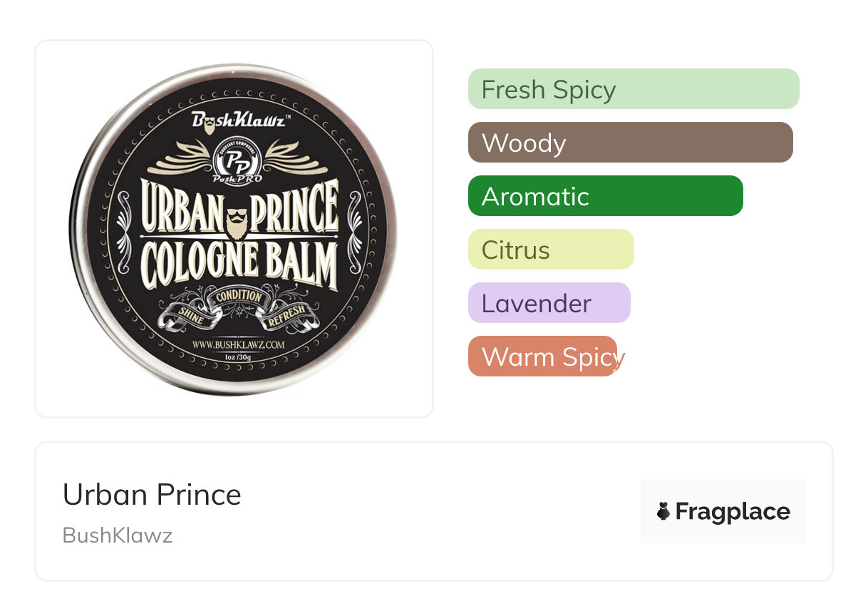Click the Cologne Balm text on tin
This screenshot has width=868, height=616.
tap(238, 263)
